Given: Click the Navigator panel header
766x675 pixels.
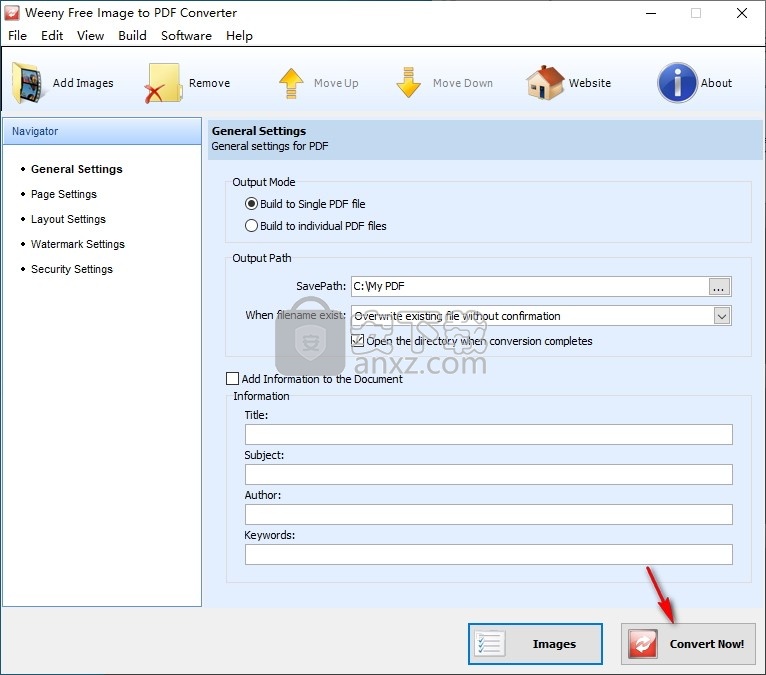Looking at the screenshot, I should [102, 131].
